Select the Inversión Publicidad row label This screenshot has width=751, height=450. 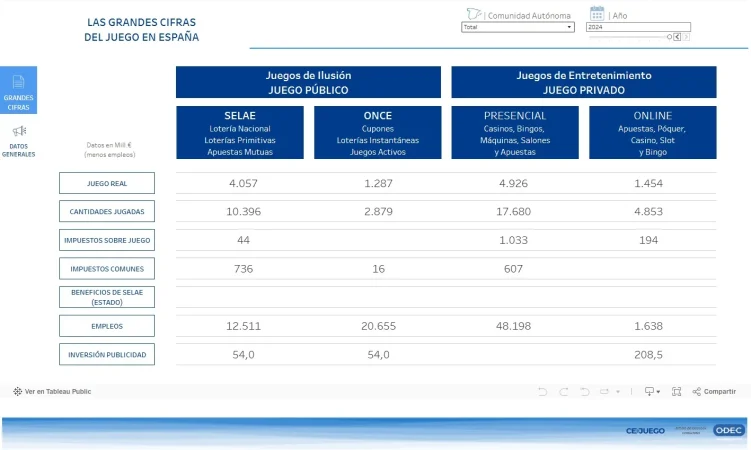[x=107, y=354]
